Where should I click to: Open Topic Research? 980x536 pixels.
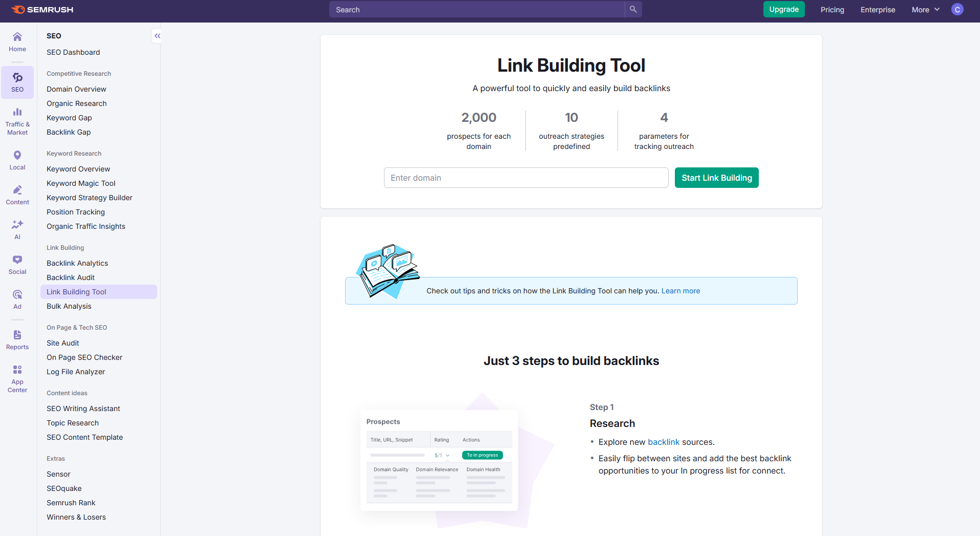coord(73,423)
